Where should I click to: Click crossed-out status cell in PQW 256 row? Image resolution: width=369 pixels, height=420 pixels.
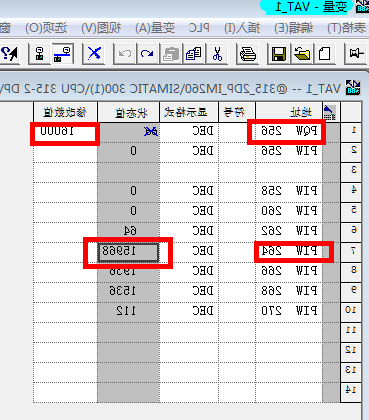click(129, 132)
